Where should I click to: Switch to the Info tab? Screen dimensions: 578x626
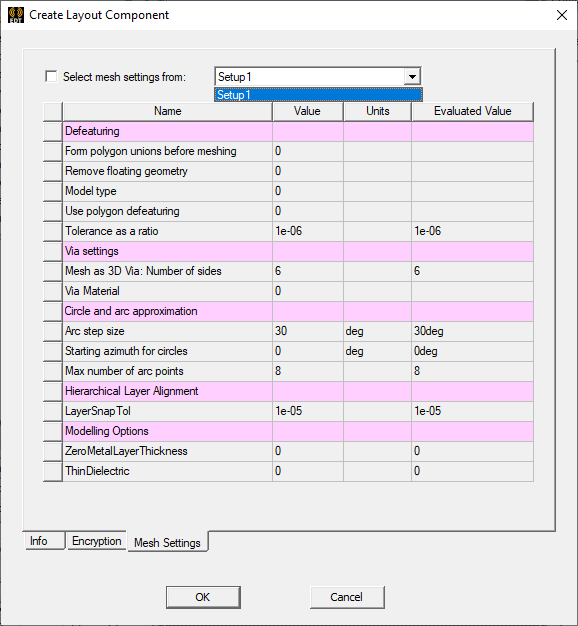[44, 541]
